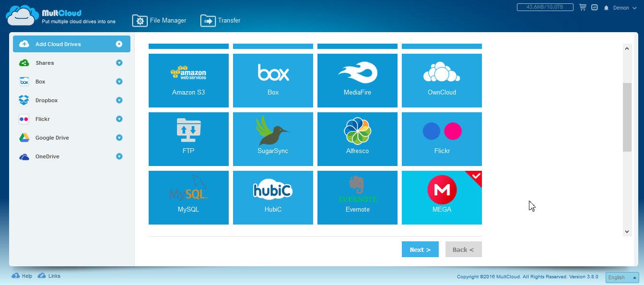Click the scrollbar up arrow

627,48
